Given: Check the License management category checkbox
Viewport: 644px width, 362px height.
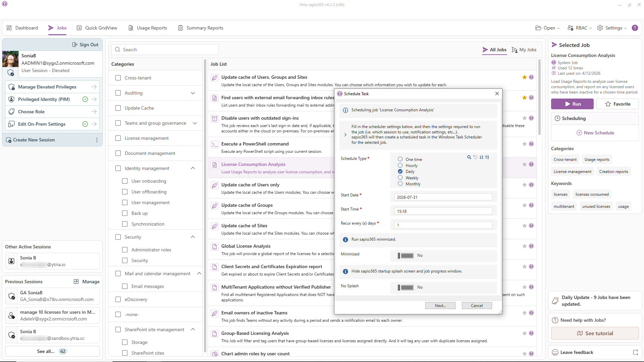Looking at the screenshot, I should 118,138.
